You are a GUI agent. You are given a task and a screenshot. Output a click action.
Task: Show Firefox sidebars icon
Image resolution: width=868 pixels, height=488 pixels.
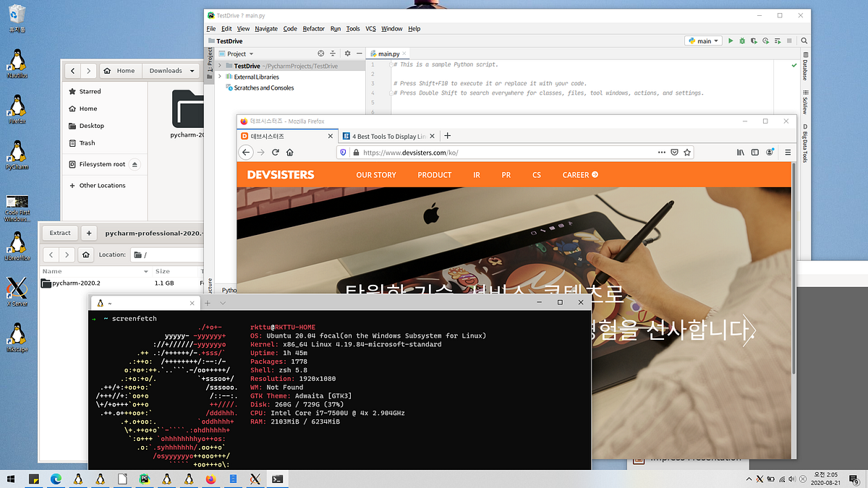755,153
